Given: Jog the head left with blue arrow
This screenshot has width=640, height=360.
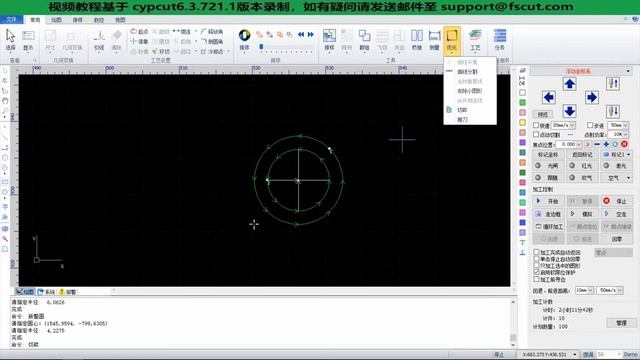Looking at the screenshot, I should (549, 97).
